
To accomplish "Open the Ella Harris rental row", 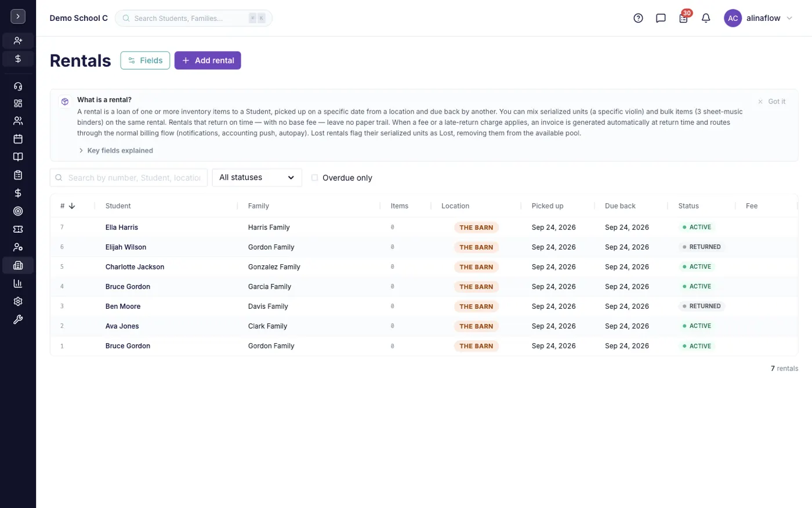I will pos(424,228).
